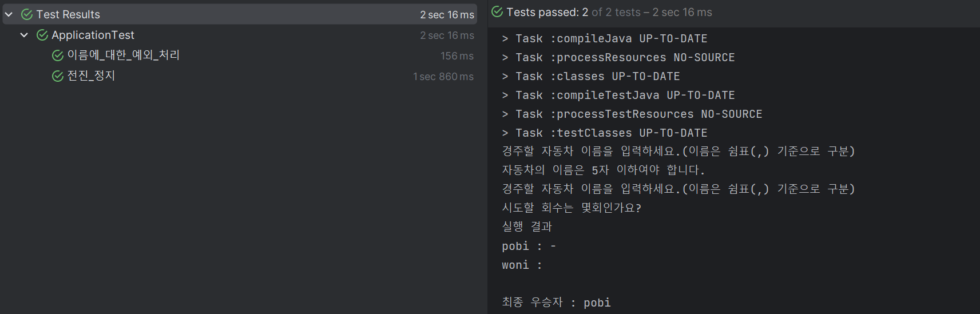Image resolution: width=980 pixels, height=314 pixels.
Task: Click the :processTestResources NO-SOURCE console line
Action: point(632,114)
